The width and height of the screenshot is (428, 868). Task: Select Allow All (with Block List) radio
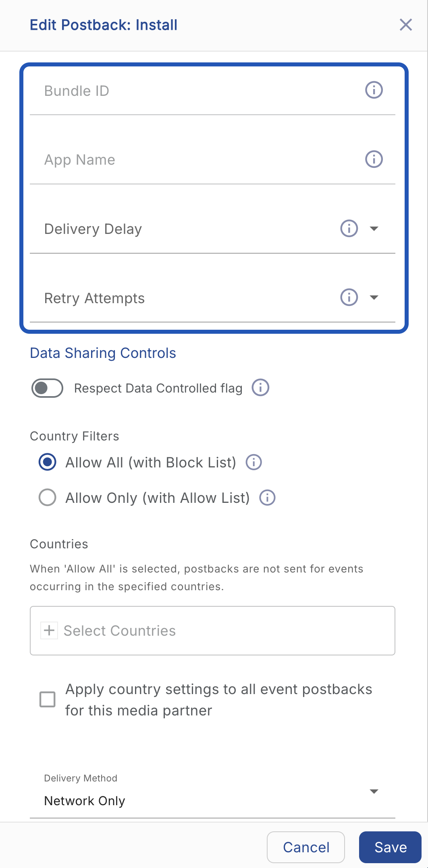click(x=48, y=462)
